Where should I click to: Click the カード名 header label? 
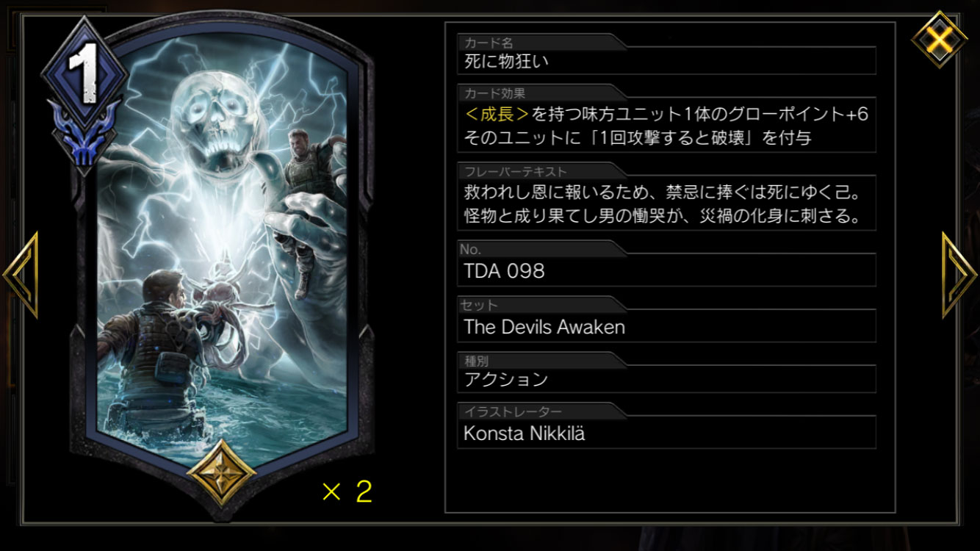click(x=489, y=43)
